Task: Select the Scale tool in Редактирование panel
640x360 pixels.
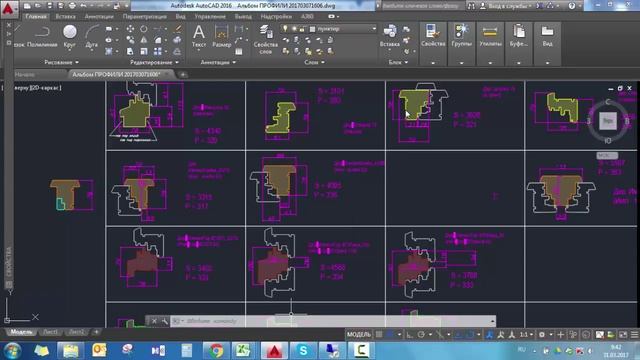Action: 144,51
